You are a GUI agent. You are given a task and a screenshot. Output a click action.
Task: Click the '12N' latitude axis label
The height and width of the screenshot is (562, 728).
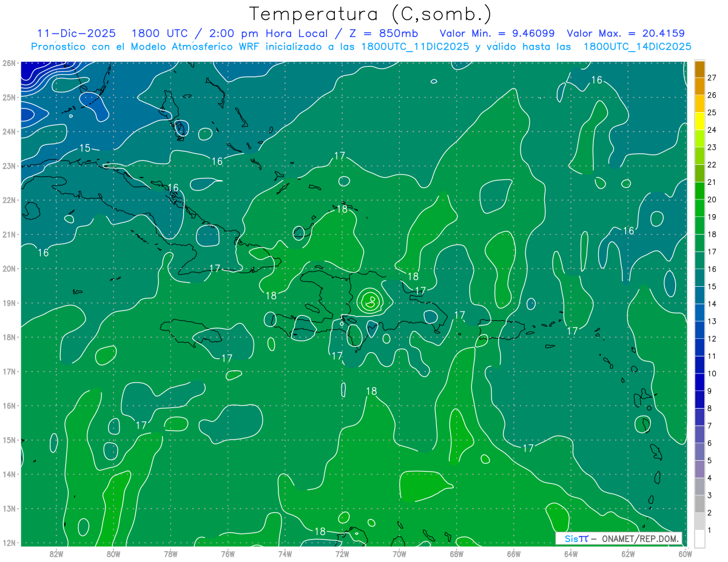[x=8, y=542]
